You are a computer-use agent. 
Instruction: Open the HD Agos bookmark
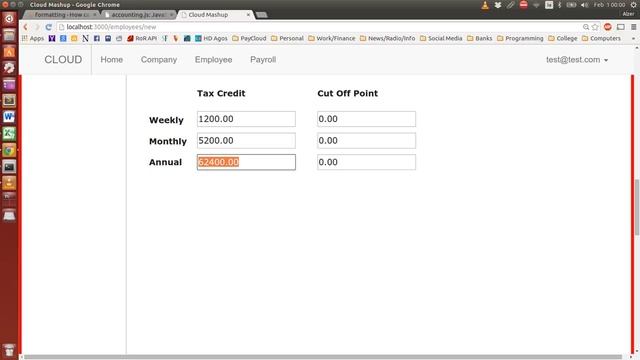[x=211, y=38]
